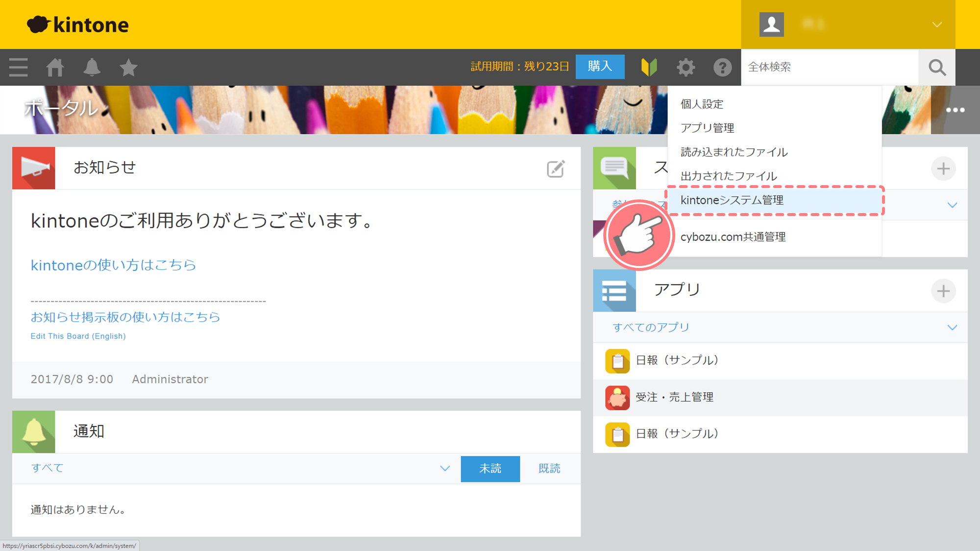Click the 受注・売上管理 piggy bank icon

coord(617,398)
